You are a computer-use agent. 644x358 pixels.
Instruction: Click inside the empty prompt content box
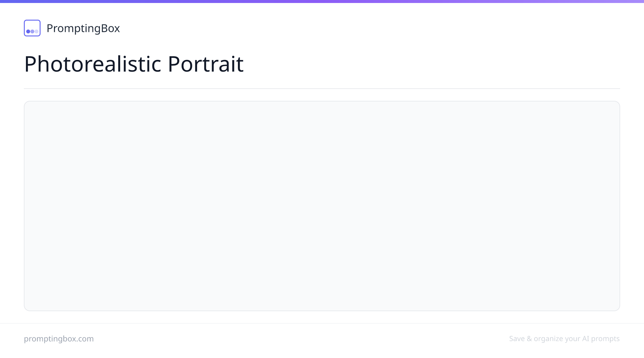pyautogui.click(x=322, y=206)
